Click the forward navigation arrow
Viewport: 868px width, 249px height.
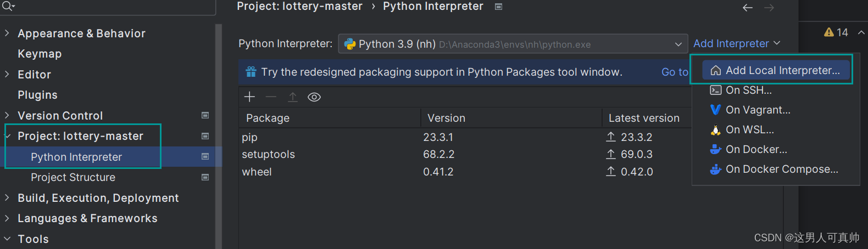769,8
